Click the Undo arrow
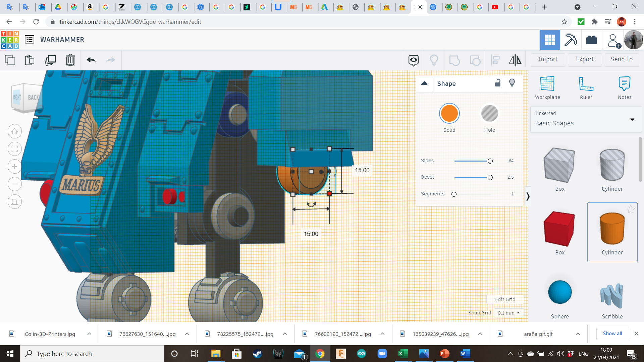This screenshot has height=362, width=644. pyautogui.click(x=91, y=60)
